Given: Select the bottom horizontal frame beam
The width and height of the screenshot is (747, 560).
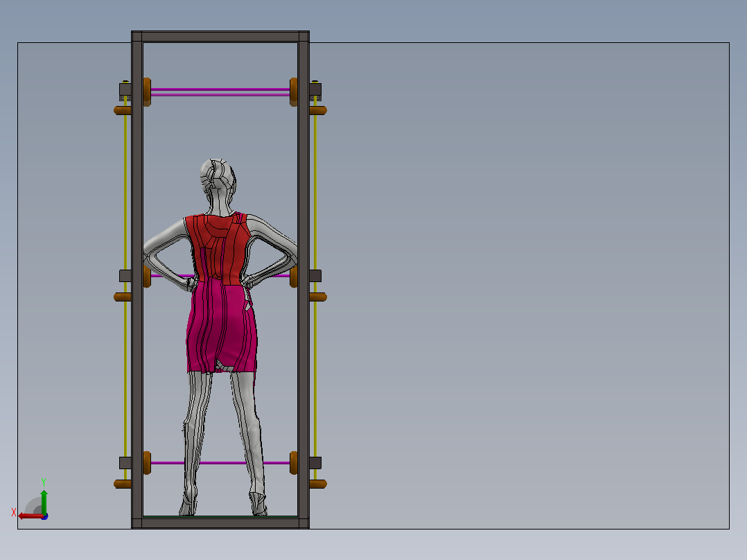Looking at the screenshot, I should 220,523.
